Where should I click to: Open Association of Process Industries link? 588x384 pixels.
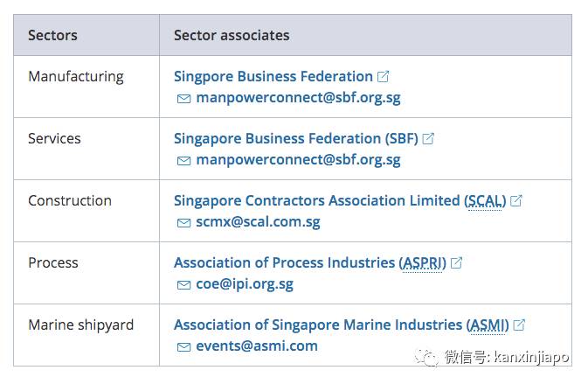[310, 263]
